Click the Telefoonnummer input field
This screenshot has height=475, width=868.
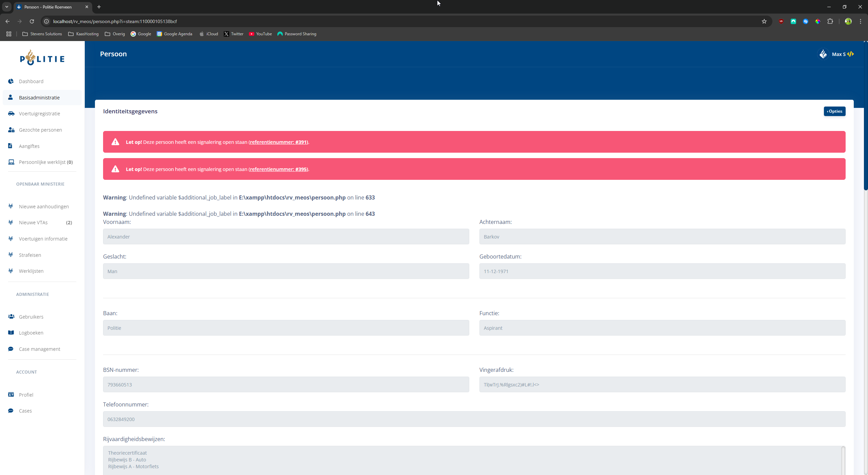coord(474,419)
